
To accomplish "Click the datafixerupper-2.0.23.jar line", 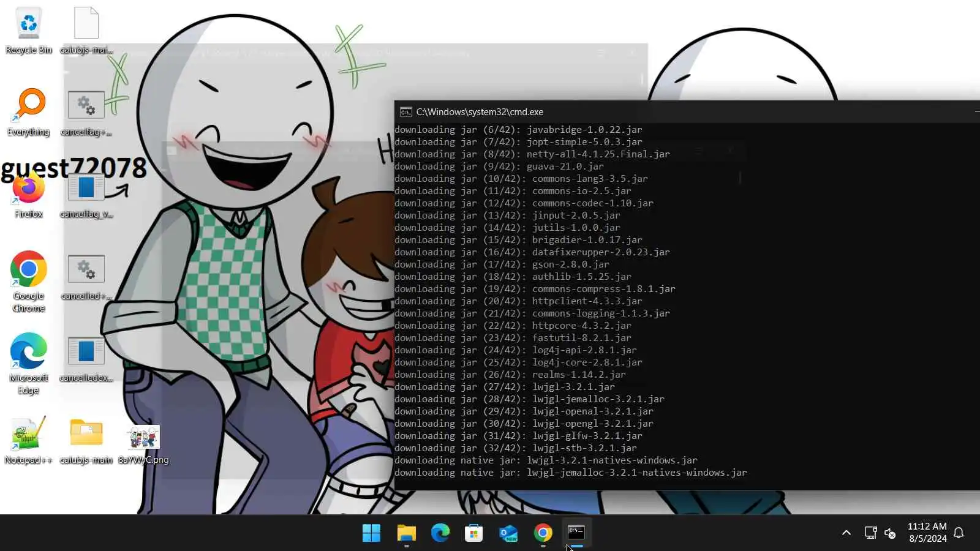I will tap(532, 252).
